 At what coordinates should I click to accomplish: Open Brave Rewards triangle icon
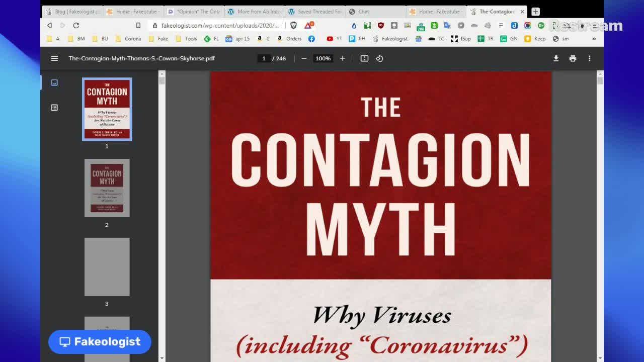pyautogui.click(x=308, y=25)
